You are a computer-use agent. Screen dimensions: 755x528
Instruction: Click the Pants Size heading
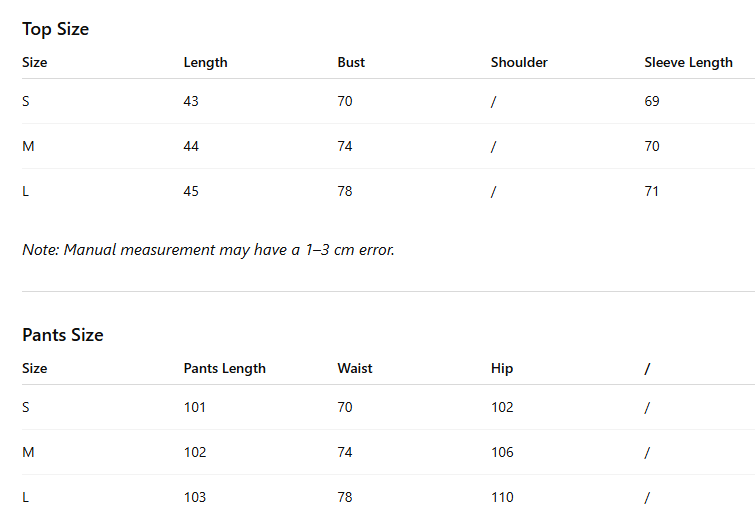click(62, 335)
